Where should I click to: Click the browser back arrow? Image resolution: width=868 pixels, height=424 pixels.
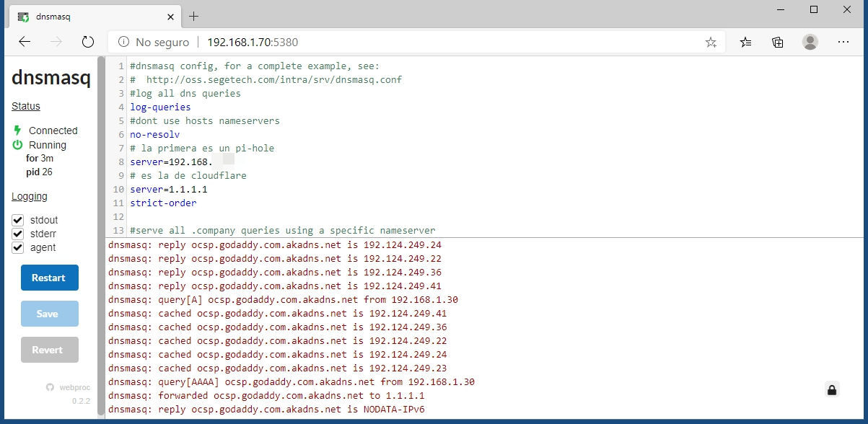25,42
